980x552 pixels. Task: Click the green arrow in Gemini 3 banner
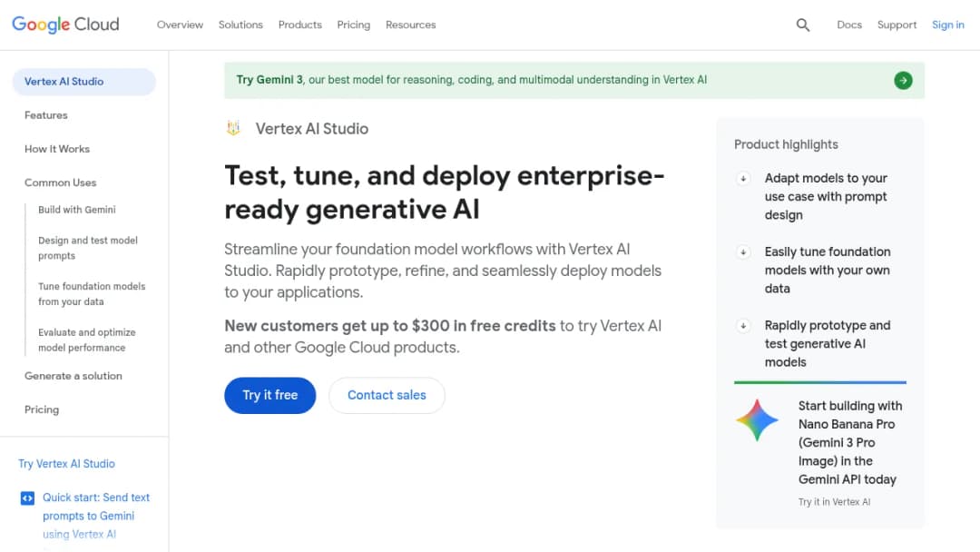903,80
